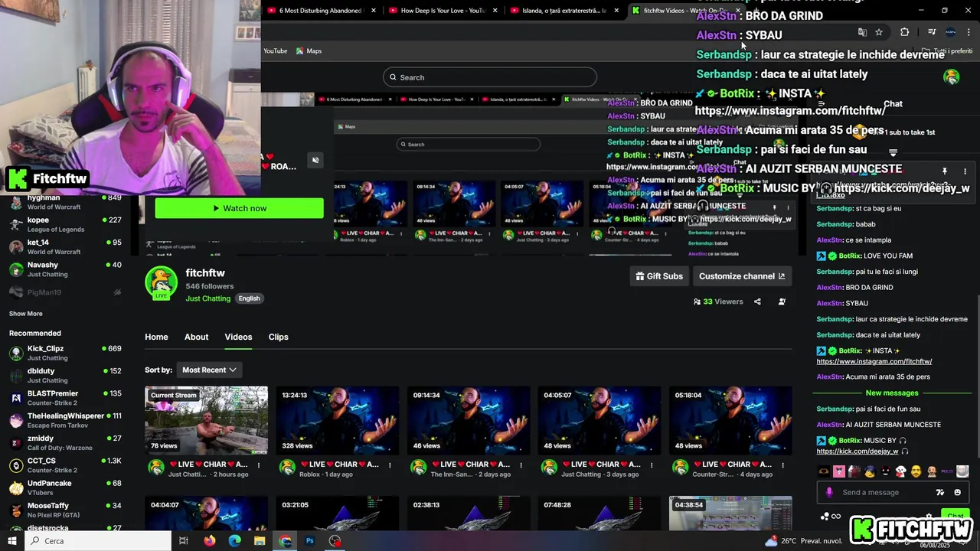Open Microsoft Edge from taskbar
Viewport: 980px width, 551px height.
(234, 541)
